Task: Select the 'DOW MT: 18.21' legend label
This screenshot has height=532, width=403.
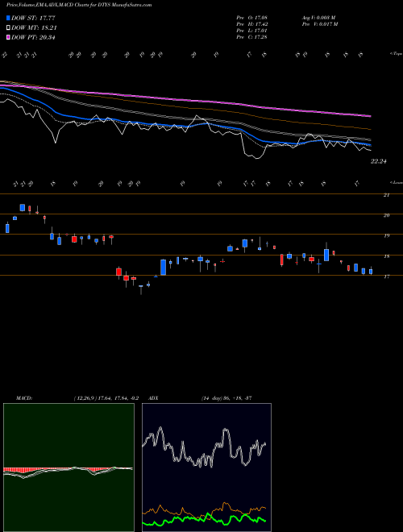Action: click(34, 28)
